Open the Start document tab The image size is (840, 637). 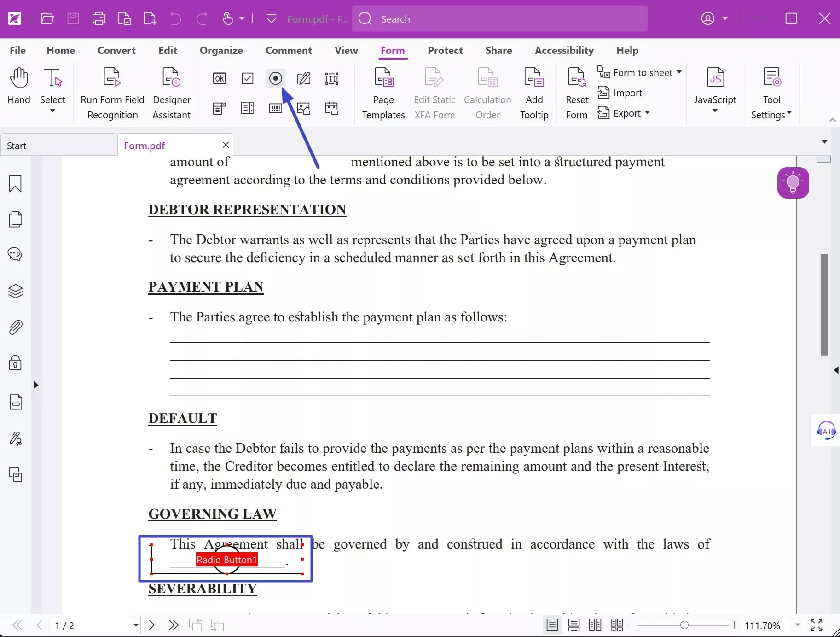[58, 146]
